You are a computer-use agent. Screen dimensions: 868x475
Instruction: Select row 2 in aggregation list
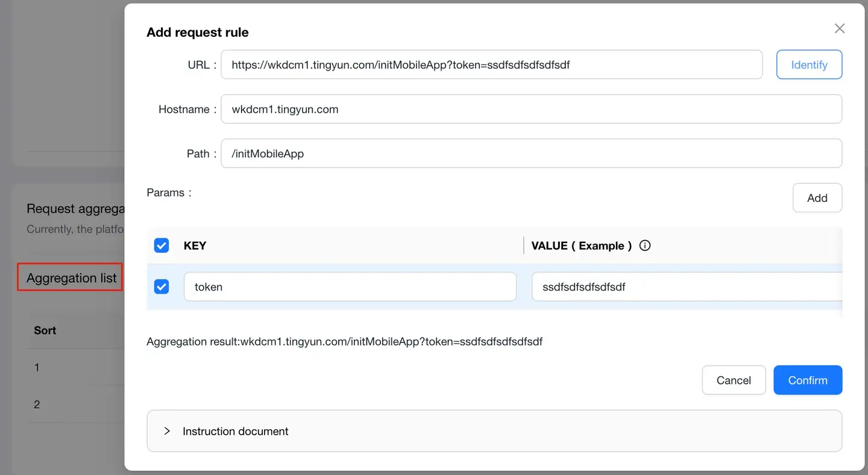click(37, 404)
